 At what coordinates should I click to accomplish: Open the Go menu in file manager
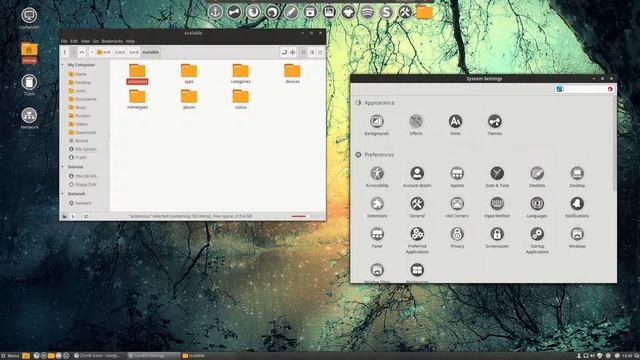[x=96, y=41]
